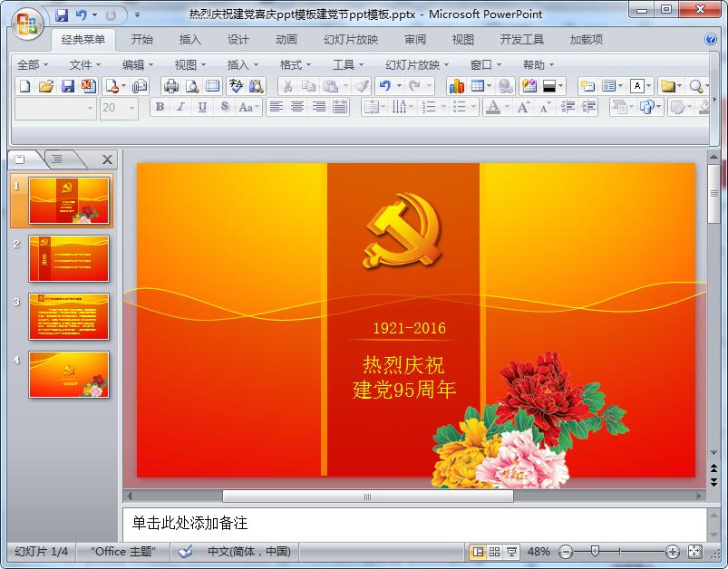Viewport: 728px width, 569px height.
Task: Click the 48% zoom level button
Action: 539,552
